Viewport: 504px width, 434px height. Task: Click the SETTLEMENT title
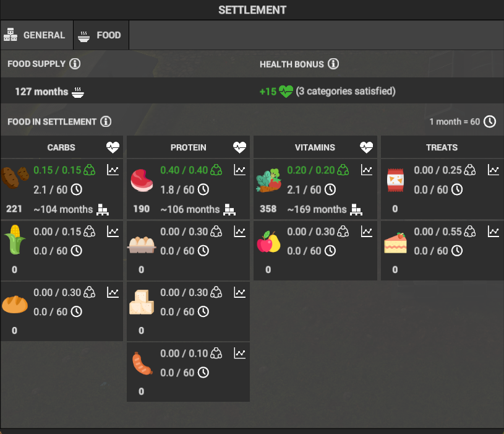pyautogui.click(x=252, y=10)
